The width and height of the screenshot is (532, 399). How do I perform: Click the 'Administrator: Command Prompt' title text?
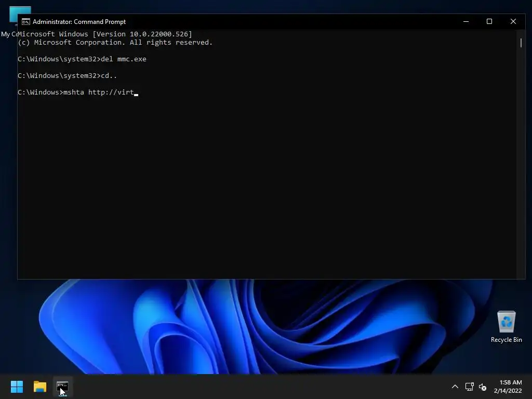pyautogui.click(x=79, y=22)
